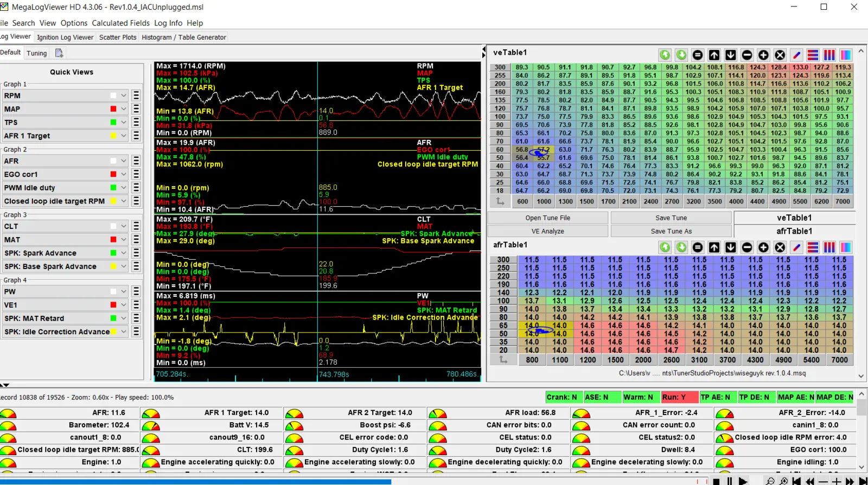Click the set-equal (=) icon for veTable1
The image size is (868, 485).
(698, 55)
